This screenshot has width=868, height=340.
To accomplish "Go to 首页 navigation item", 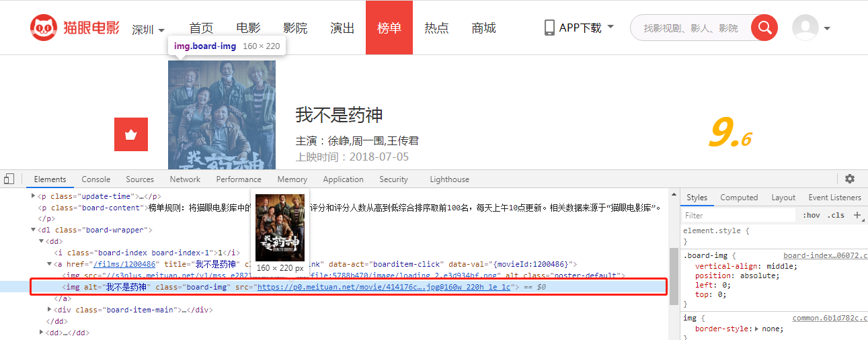I will pyautogui.click(x=201, y=28).
